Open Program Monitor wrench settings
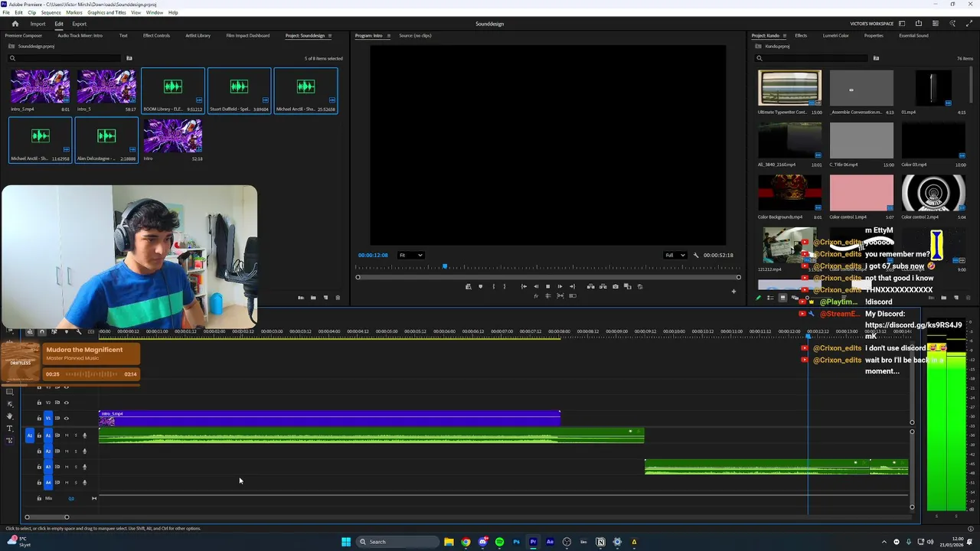 click(696, 255)
